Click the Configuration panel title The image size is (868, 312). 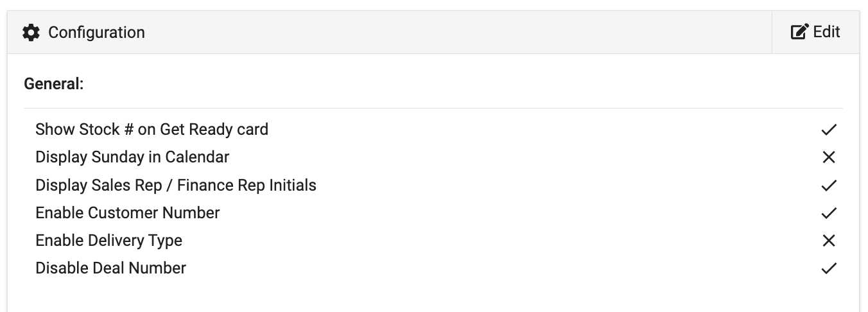(x=96, y=33)
